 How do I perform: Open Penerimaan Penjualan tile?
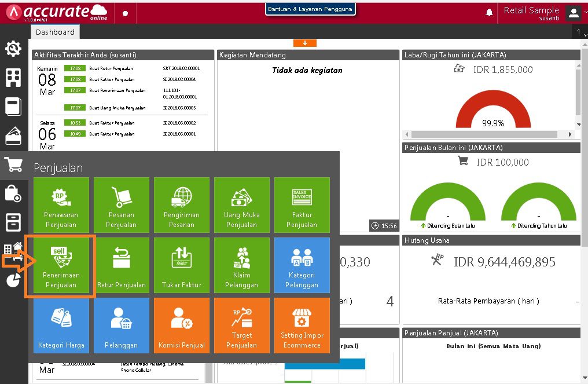pos(61,265)
